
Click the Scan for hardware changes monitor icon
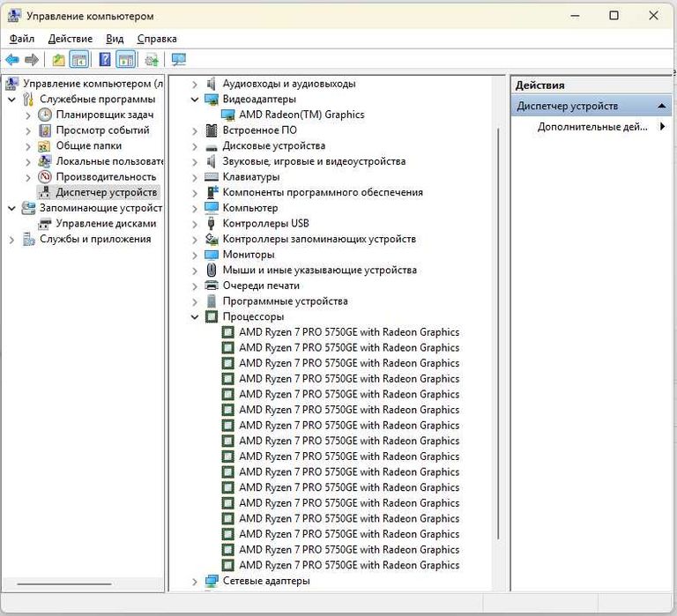178,60
